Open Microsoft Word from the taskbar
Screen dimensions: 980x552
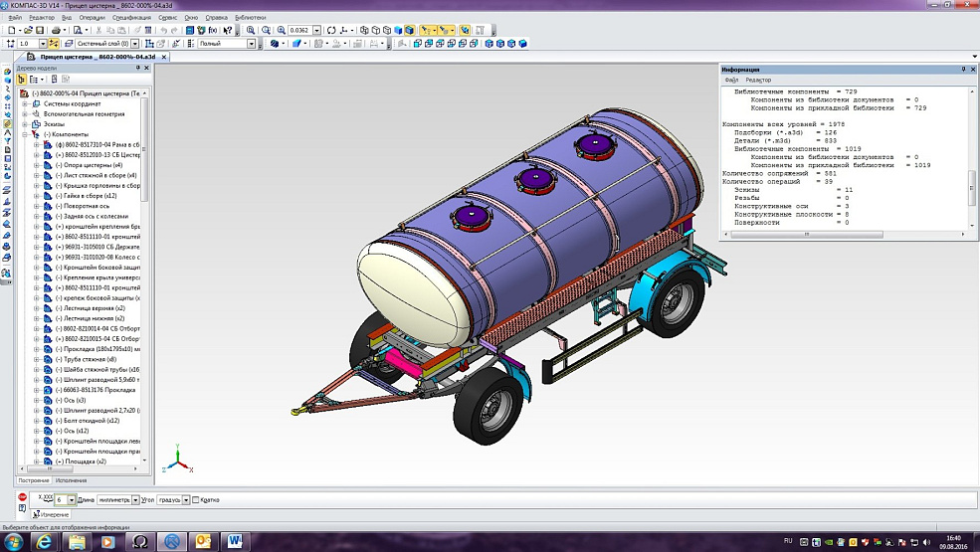236,541
